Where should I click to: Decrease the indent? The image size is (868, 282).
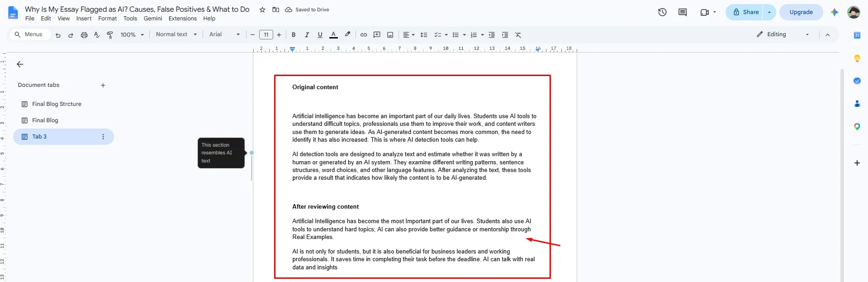pos(492,35)
